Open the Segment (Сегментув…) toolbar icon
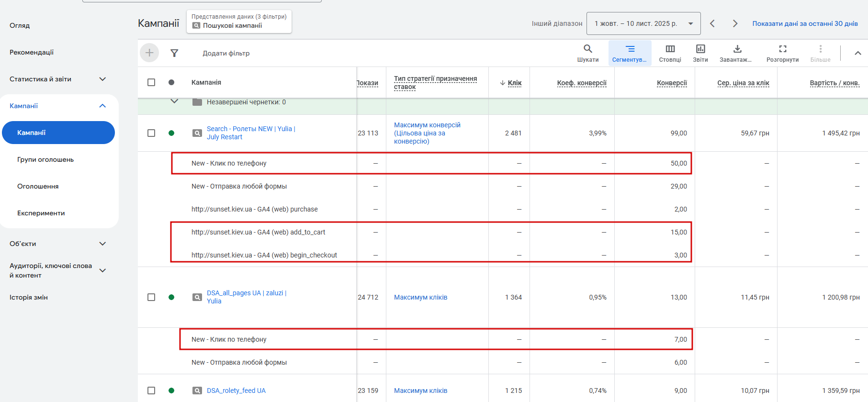Viewport: 868px width, 402px height. (x=630, y=49)
